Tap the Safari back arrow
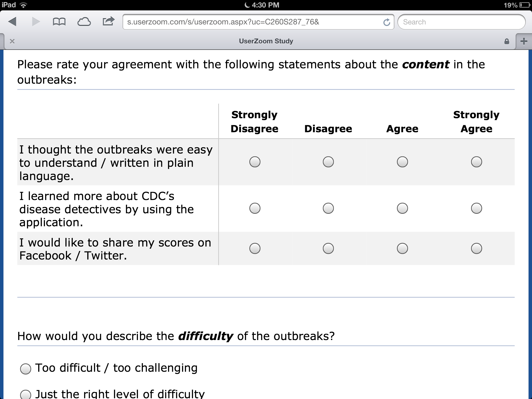 tap(12, 22)
